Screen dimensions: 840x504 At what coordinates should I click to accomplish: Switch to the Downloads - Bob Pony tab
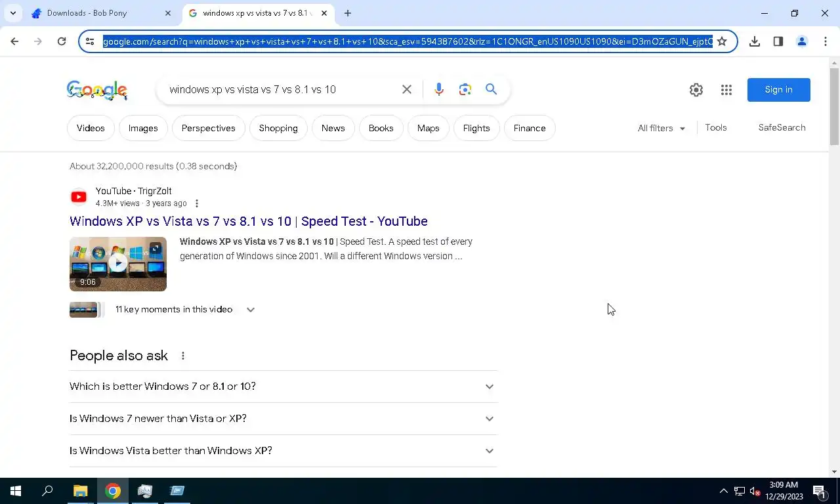101,13
